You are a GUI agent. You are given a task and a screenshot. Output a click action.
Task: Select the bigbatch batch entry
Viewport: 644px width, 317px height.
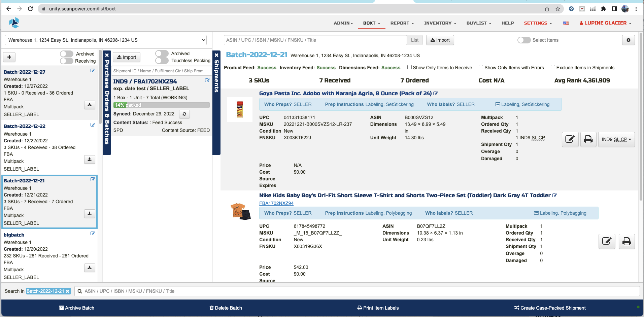49,256
